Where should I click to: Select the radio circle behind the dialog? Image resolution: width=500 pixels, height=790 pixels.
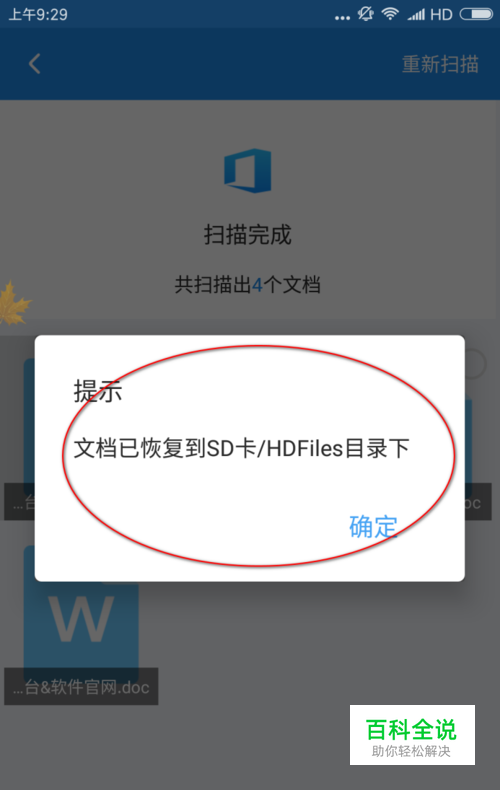474,364
